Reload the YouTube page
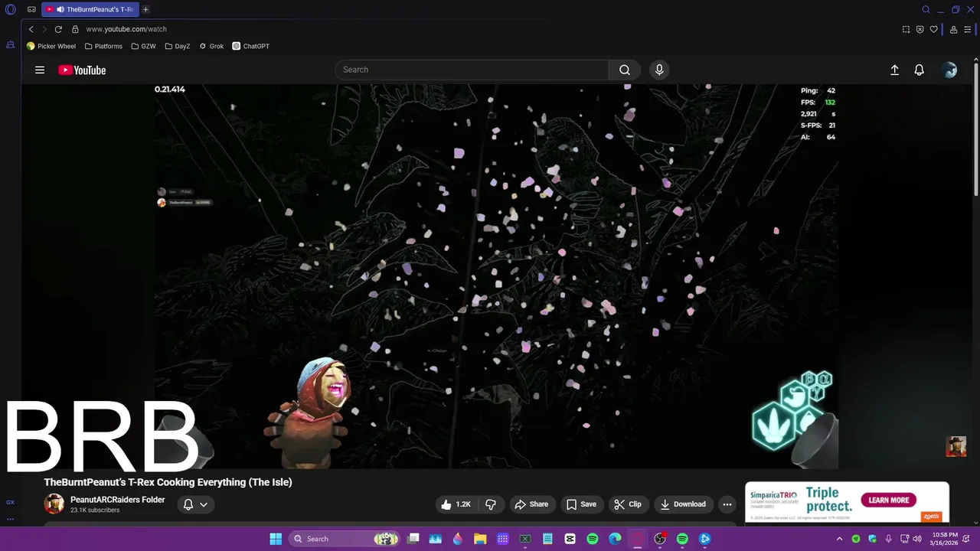 pyautogui.click(x=58, y=29)
